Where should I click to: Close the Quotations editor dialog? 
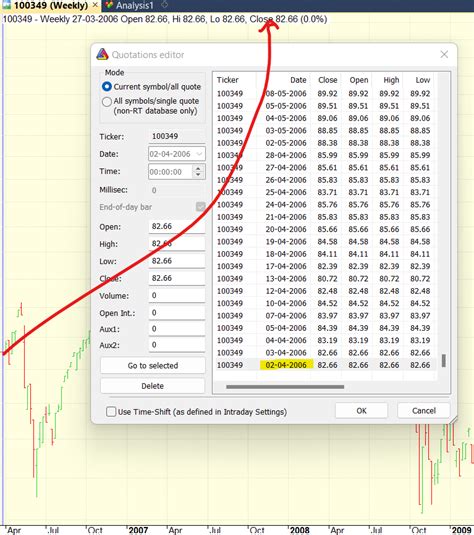click(444, 54)
